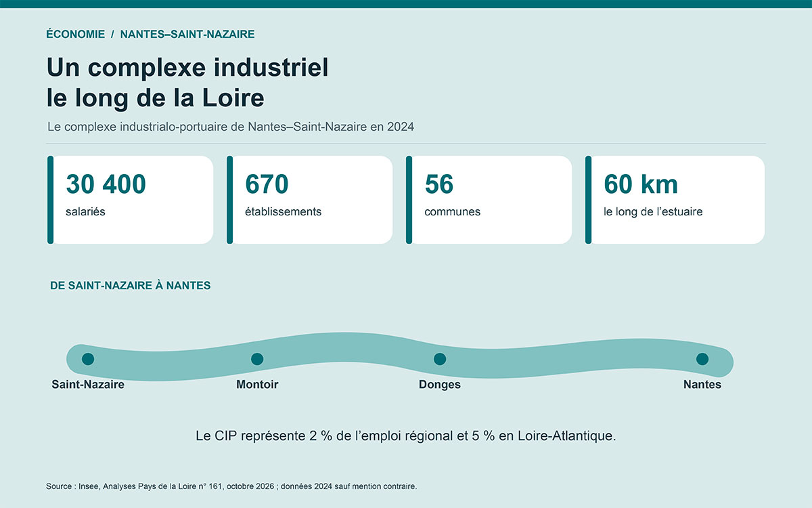Click the "salariés" label
812x508 pixels.
pos(85,211)
